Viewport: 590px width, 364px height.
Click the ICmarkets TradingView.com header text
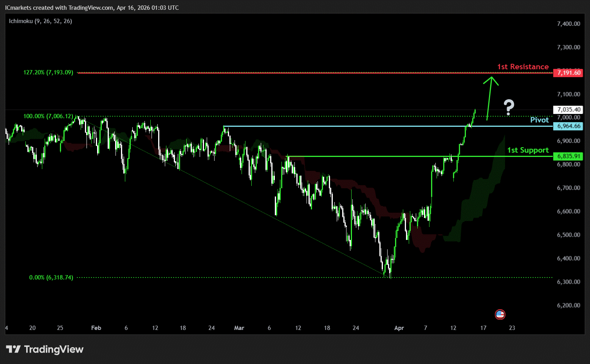(92, 8)
